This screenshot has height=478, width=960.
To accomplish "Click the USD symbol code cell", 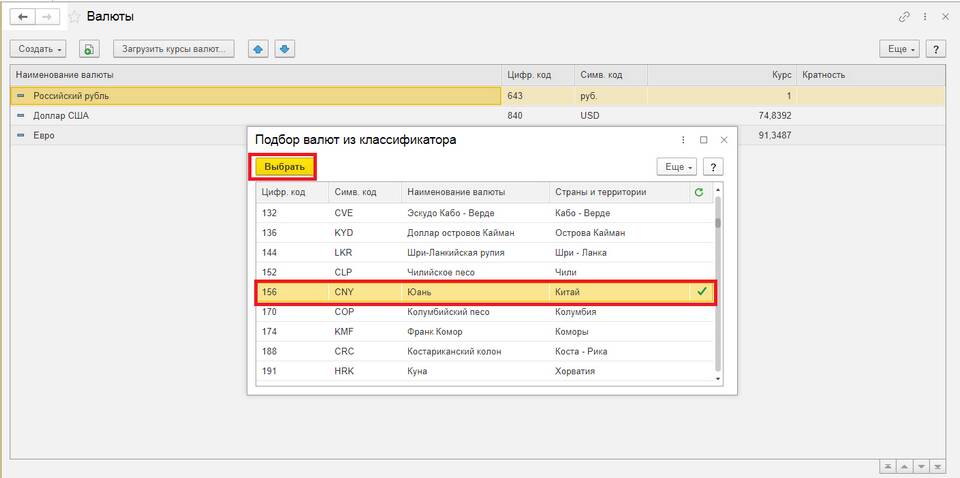I will 590,116.
